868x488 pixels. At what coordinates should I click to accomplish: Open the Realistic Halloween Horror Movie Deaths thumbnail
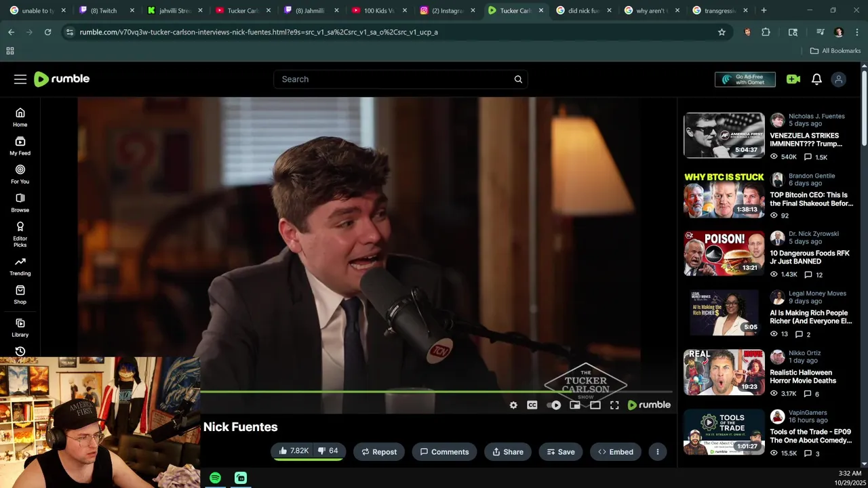click(x=724, y=372)
